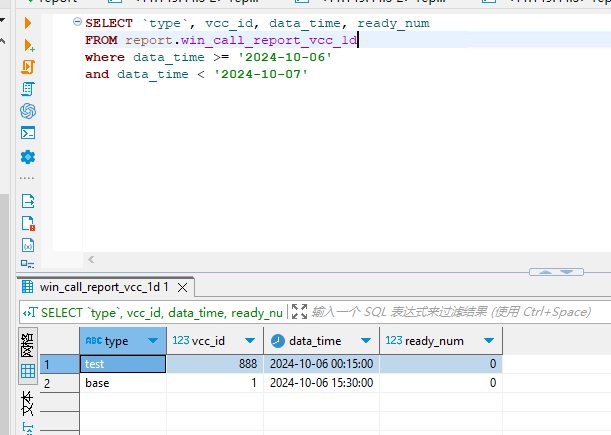Select the 'test' cell in row 1

[123, 364]
